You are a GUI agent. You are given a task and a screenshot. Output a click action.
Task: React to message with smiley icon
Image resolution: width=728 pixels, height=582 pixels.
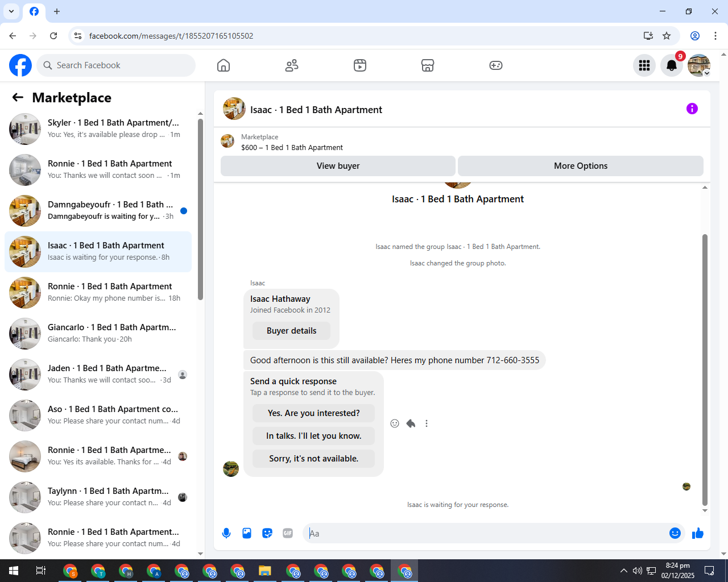395,423
